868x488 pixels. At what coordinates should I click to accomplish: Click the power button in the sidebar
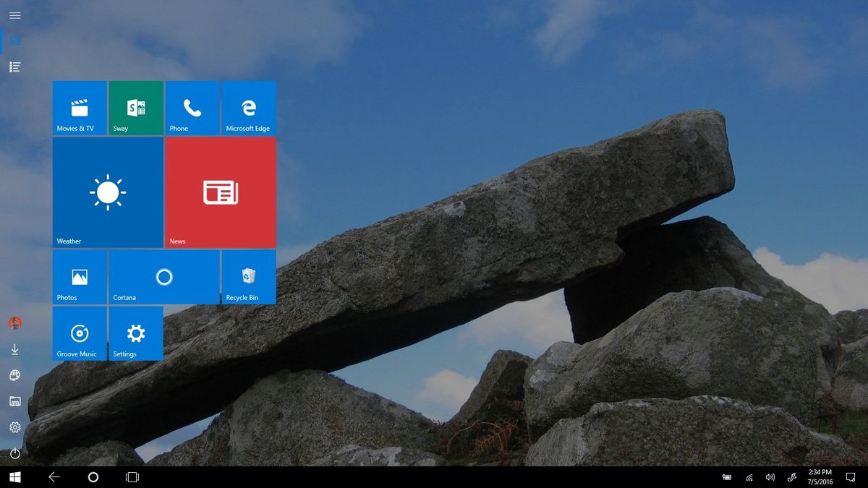coord(14,453)
